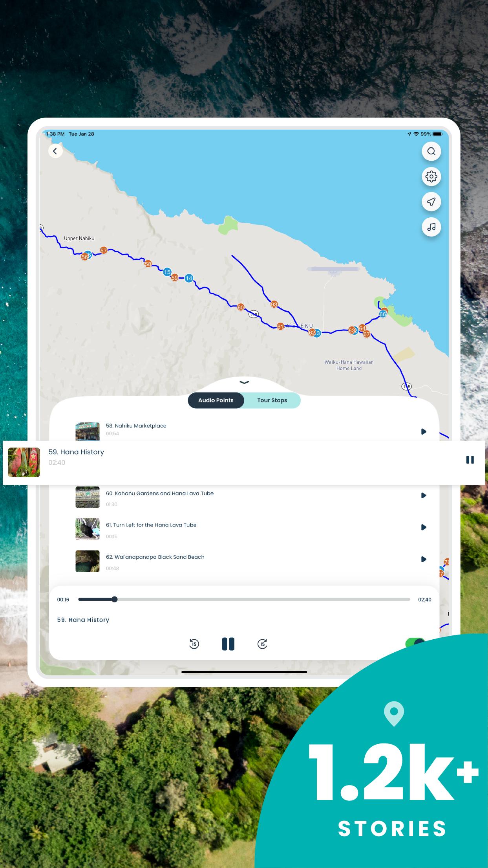Open the Hana Lava Tube cave thumbnail

click(88, 529)
